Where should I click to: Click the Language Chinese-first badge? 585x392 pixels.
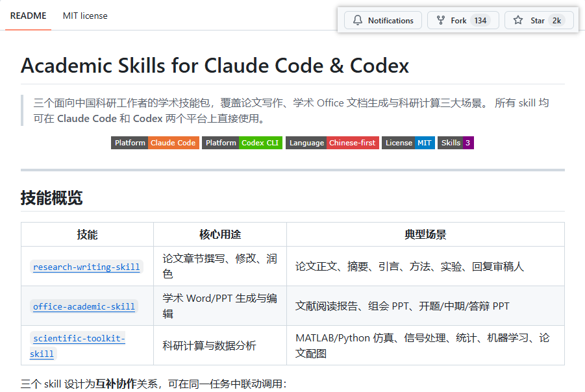click(332, 143)
